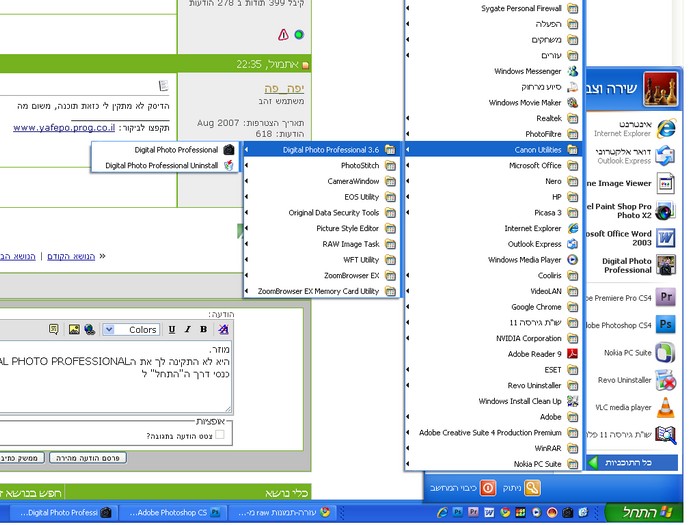Click the report post warning triangle icon
Screen dimensions: 700x525
click(x=283, y=34)
